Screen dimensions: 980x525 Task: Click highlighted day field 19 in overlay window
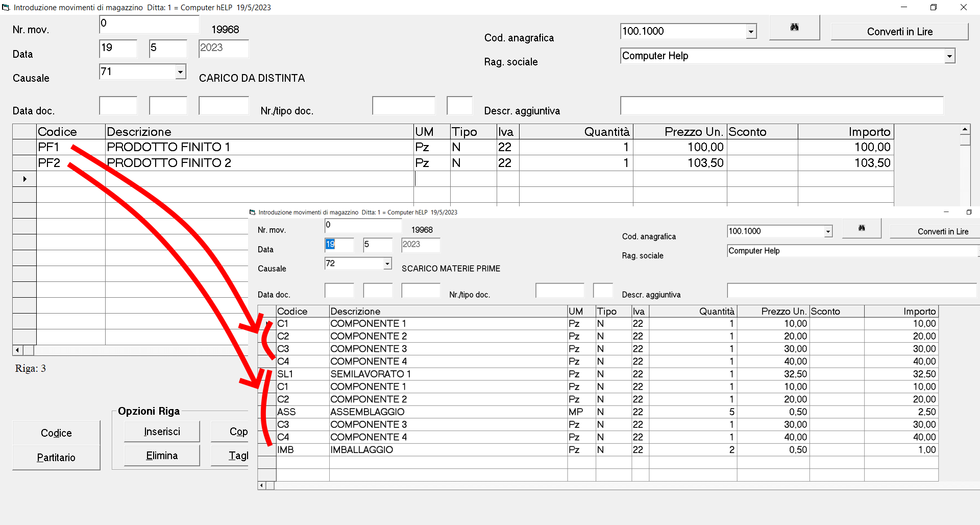(x=339, y=245)
